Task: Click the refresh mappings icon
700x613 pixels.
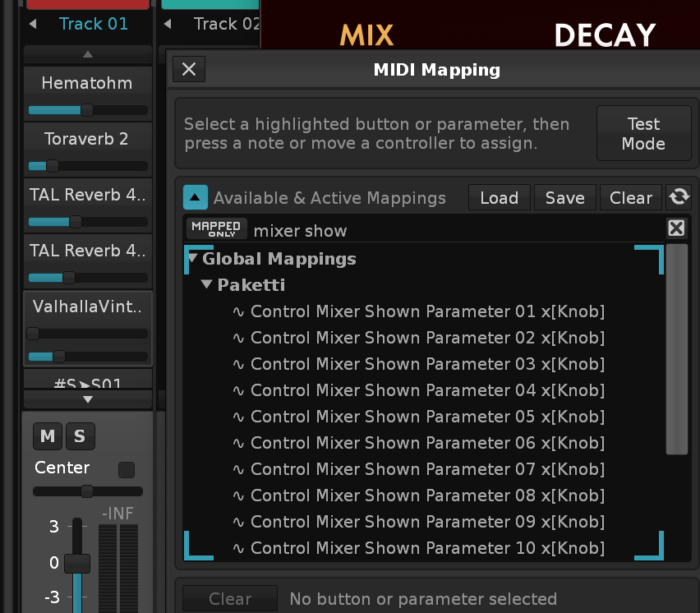Action: [x=679, y=197]
